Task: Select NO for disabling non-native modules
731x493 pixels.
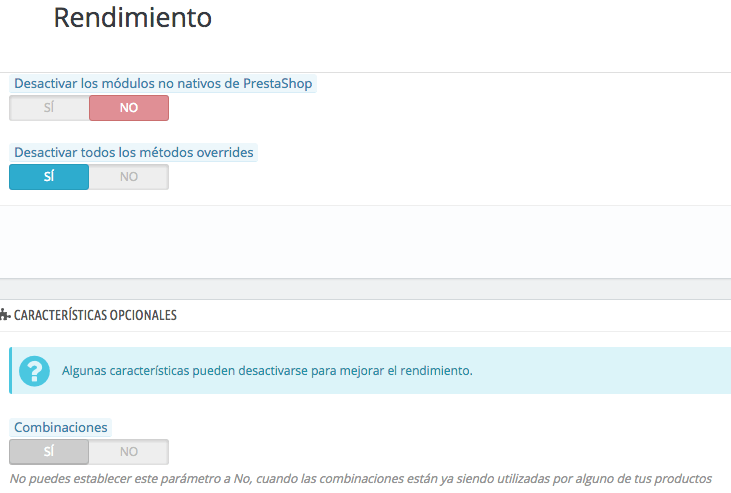Action: click(129, 108)
